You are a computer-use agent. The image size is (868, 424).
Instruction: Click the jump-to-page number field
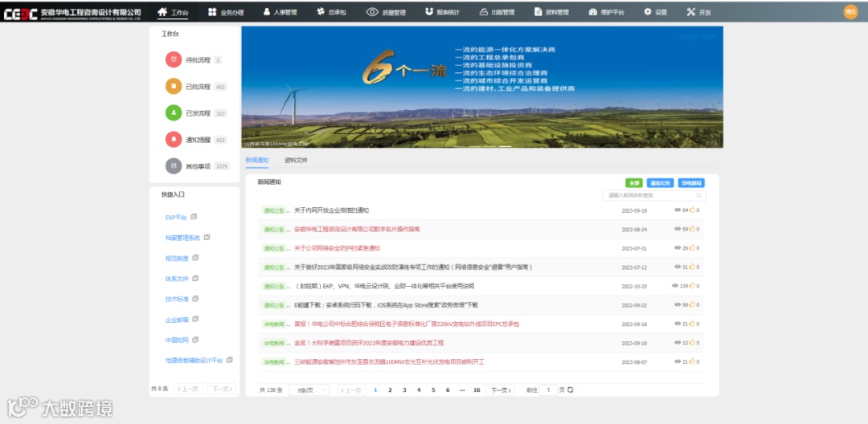point(549,389)
